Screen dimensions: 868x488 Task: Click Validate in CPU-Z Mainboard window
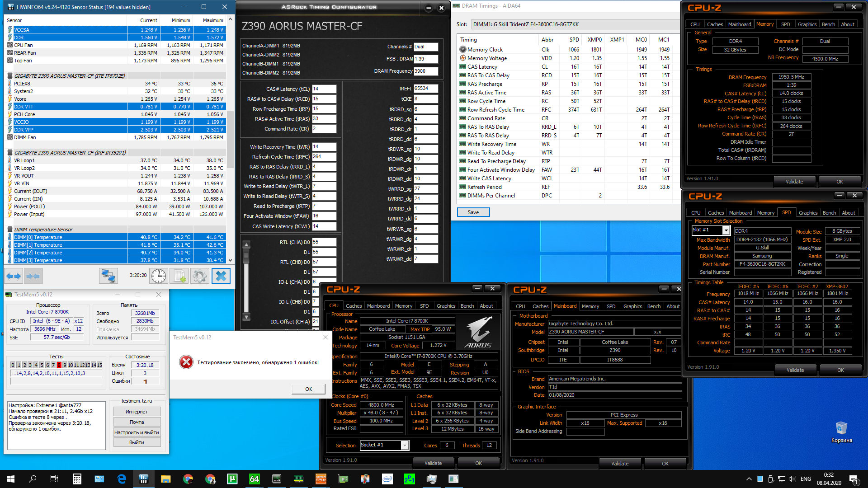pyautogui.click(x=620, y=463)
